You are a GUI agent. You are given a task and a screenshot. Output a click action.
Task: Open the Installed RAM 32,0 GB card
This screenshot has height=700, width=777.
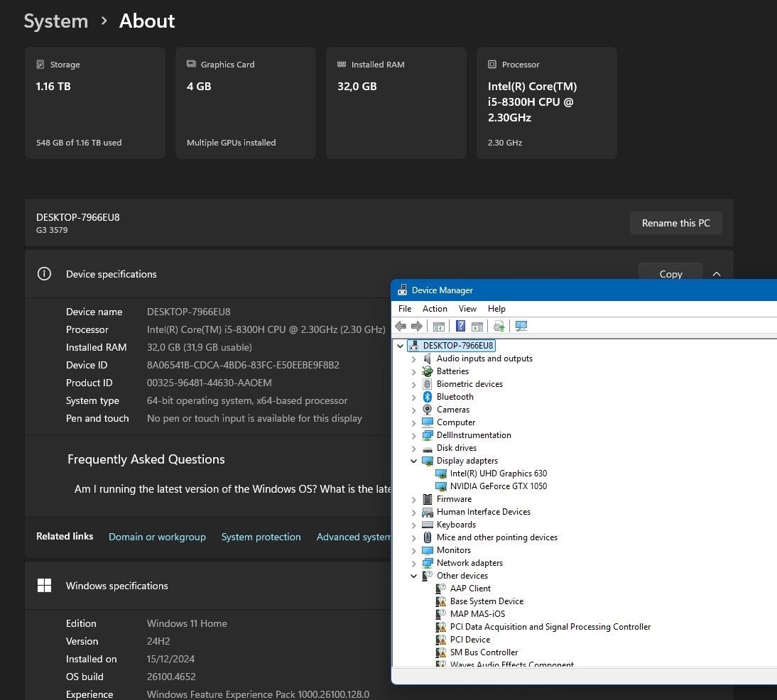pos(396,103)
